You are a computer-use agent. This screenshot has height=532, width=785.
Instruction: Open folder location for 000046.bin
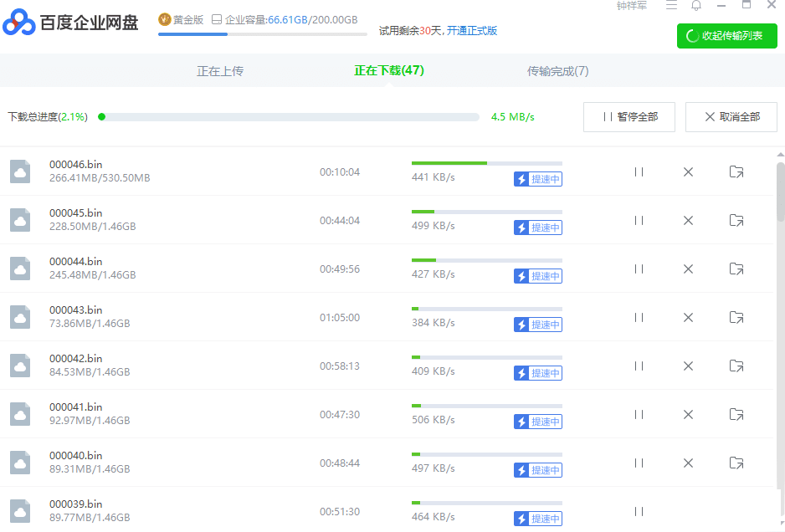click(x=736, y=172)
